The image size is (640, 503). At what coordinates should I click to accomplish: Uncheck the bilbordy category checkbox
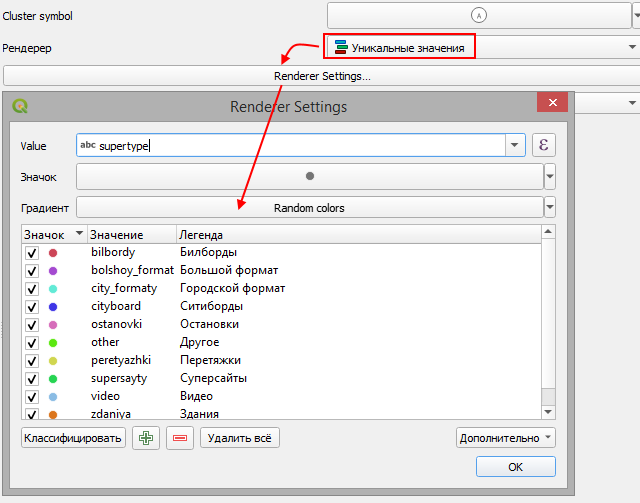pos(32,253)
